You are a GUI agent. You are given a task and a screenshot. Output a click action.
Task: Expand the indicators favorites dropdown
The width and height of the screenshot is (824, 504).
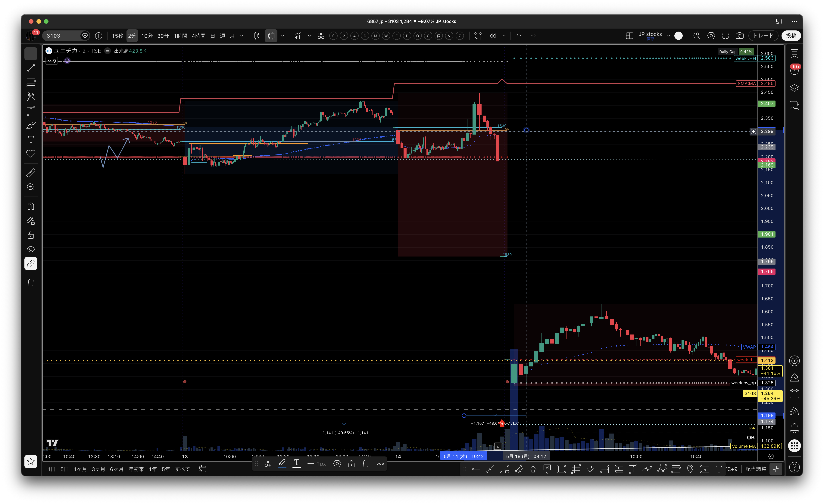click(x=309, y=36)
